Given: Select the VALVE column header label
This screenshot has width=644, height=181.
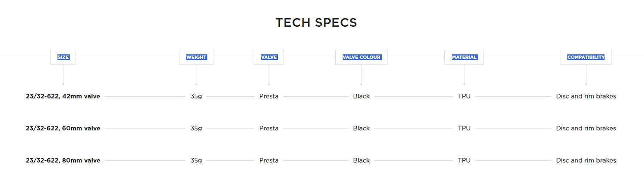Looking at the screenshot, I should click(x=269, y=57).
